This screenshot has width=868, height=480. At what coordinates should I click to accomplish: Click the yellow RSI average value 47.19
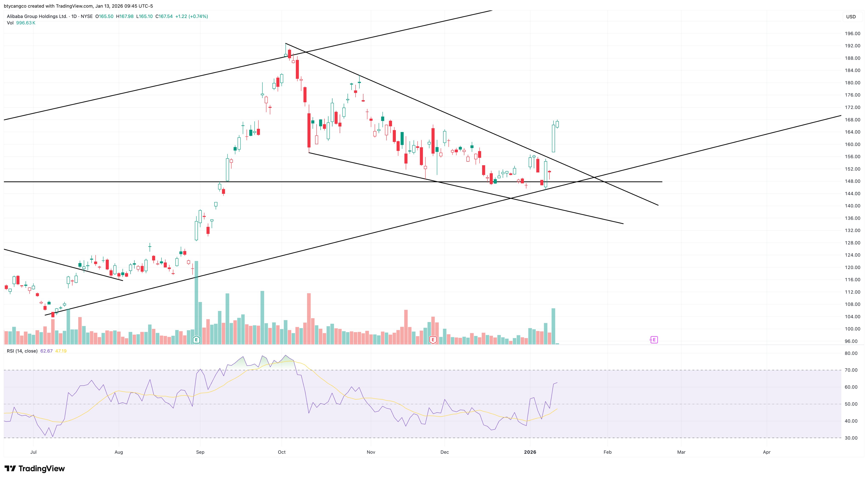coord(61,351)
